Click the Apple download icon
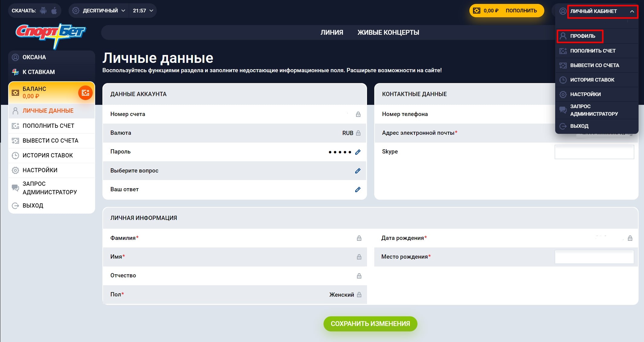This screenshot has height=342, width=644. [x=54, y=11]
